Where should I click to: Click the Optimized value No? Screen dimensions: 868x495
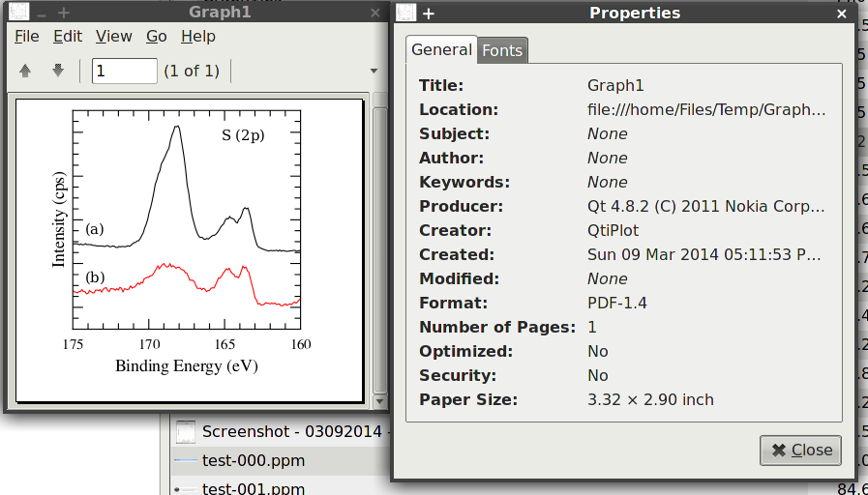tap(598, 352)
